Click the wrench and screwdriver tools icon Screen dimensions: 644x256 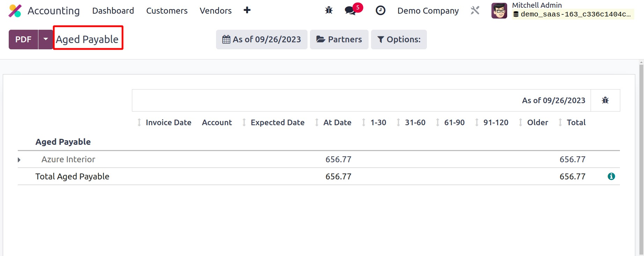pos(475,10)
